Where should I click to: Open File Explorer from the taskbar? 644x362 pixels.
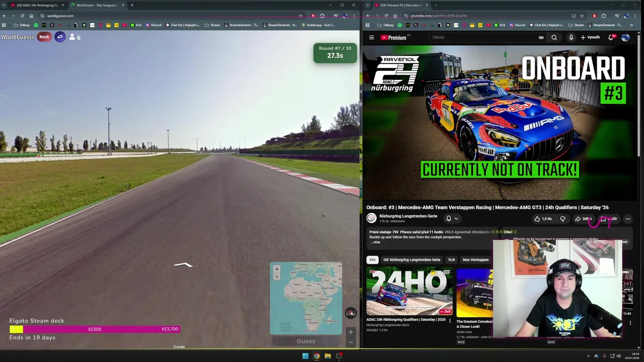[x=328, y=356]
